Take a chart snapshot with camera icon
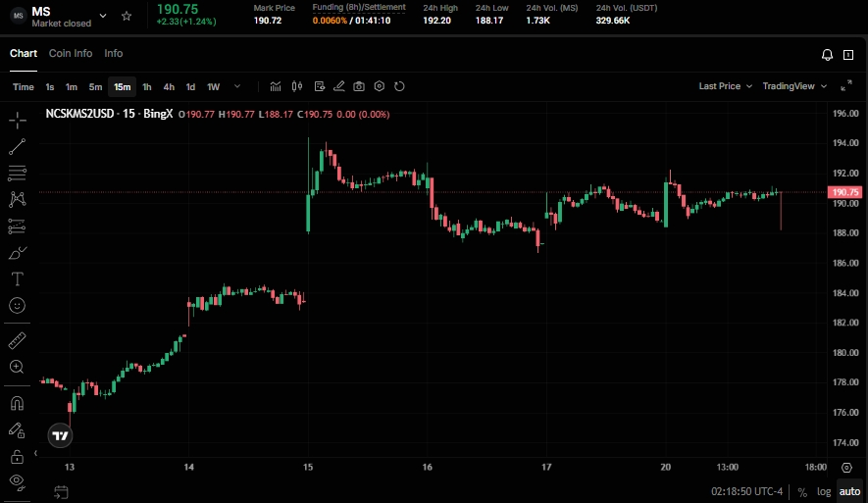The image size is (868, 503). point(359,86)
